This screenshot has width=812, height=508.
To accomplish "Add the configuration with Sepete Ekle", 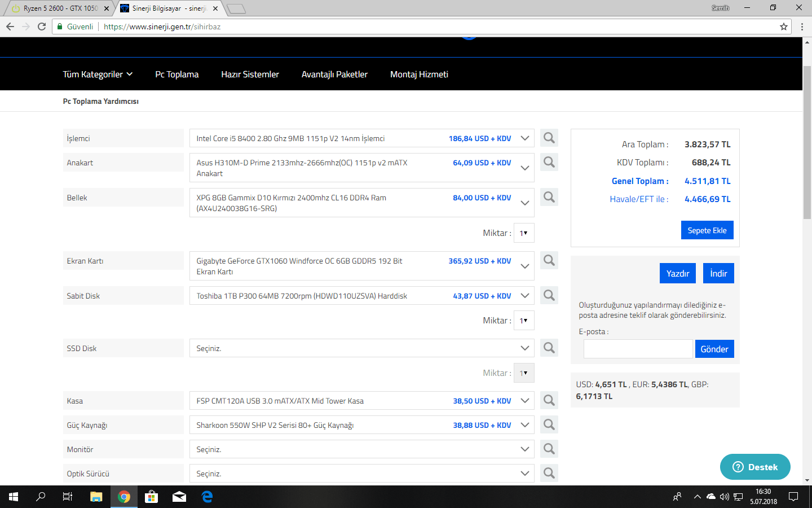I will [707, 230].
